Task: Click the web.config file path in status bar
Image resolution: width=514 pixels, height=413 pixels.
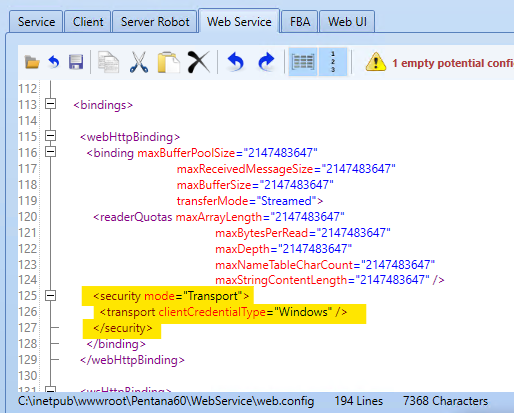Action: coord(166,401)
